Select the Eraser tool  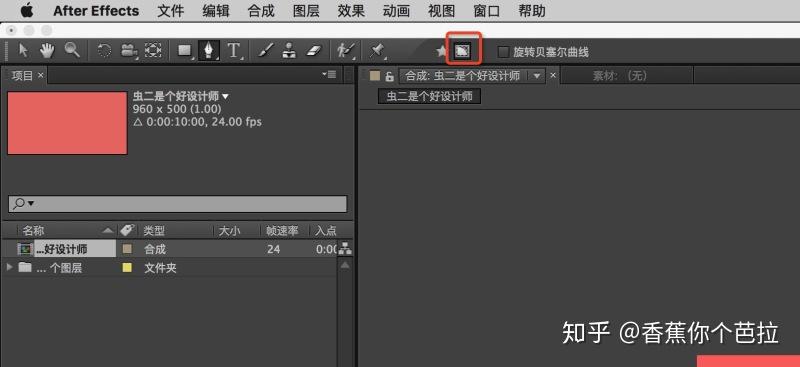(314, 51)
